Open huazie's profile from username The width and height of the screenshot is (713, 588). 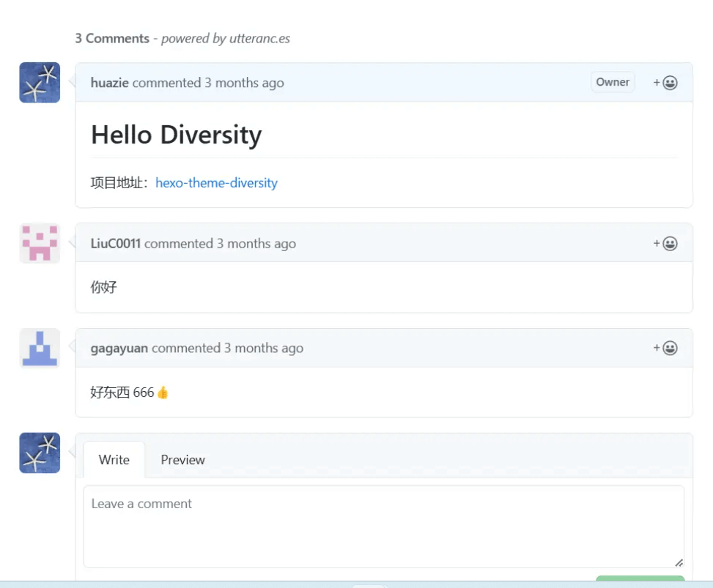pyautogui.click(x=110, y=83)
